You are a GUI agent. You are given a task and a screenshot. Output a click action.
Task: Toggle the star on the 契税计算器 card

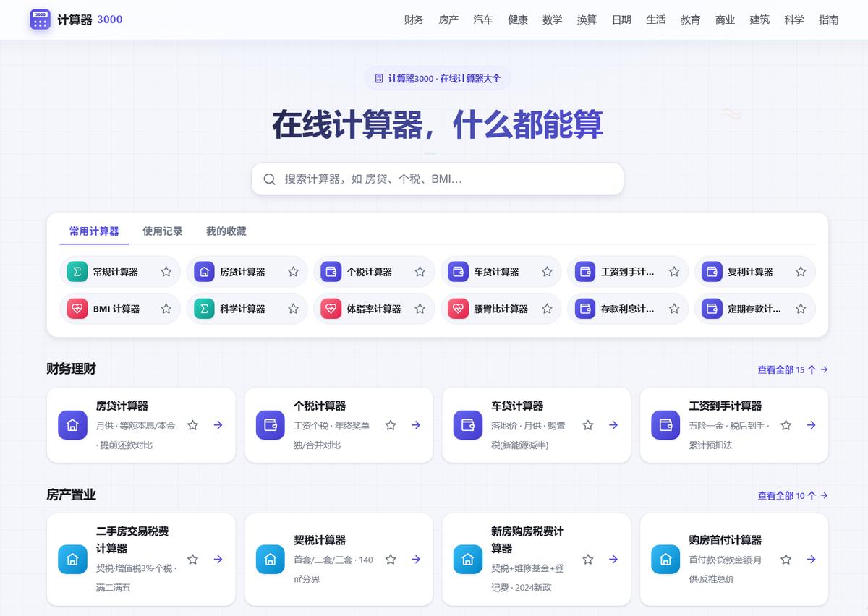point(391,560)
